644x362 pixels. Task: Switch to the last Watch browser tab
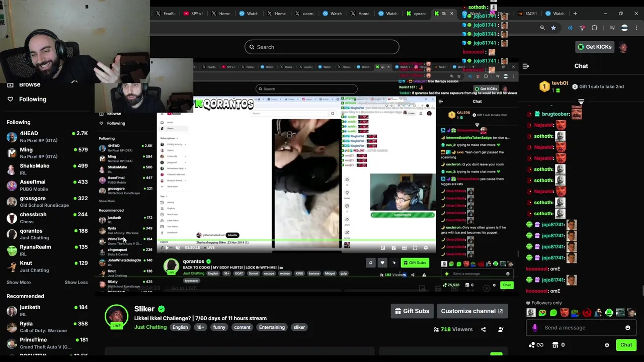(555, 14)
